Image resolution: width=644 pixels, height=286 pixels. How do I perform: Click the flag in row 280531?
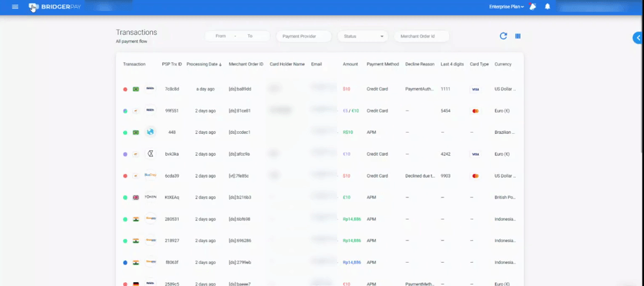coord(136,219)
